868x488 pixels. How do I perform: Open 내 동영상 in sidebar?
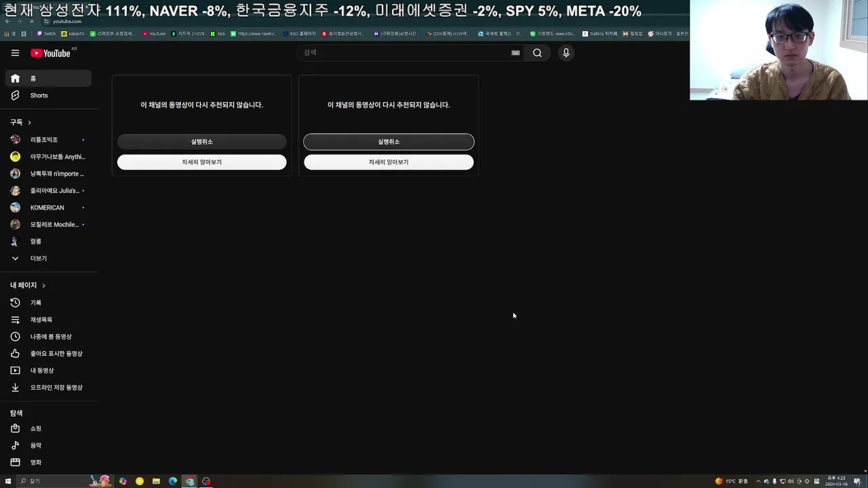tap(48, 371)
